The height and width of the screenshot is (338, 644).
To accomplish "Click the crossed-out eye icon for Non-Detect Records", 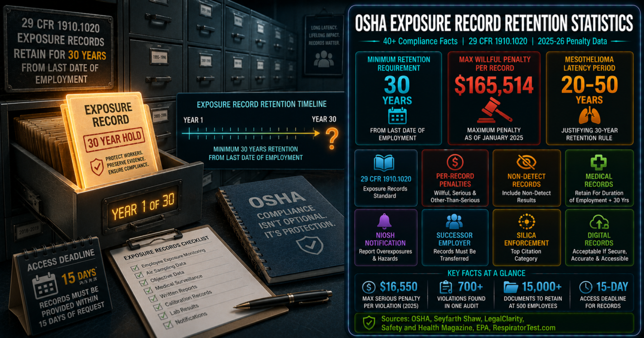I will click(526, 162).
